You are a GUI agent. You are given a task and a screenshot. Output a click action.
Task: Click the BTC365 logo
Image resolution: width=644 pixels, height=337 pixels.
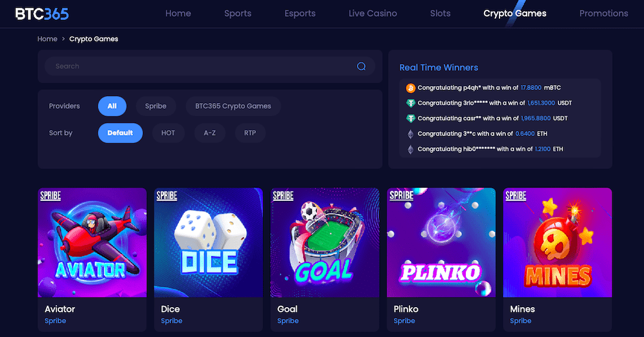42,14
